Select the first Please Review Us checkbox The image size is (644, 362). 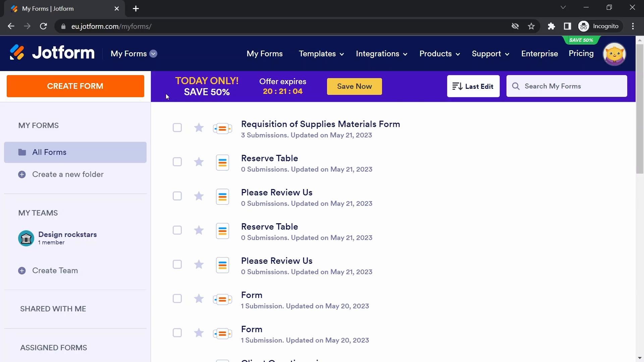(177, 196)
